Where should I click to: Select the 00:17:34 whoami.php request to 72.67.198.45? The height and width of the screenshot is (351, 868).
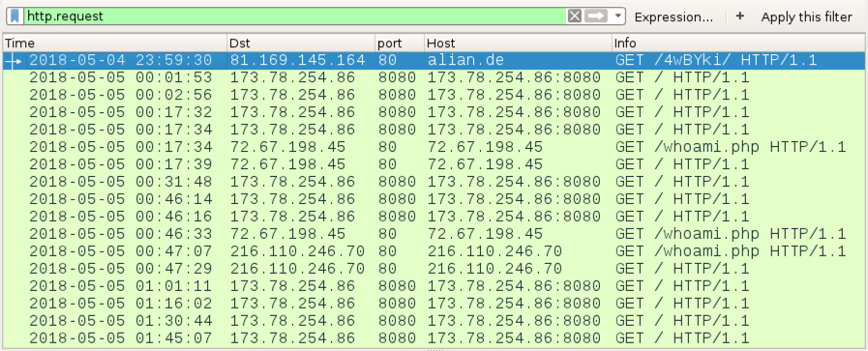pyautogui.click(x=434, y=147)
